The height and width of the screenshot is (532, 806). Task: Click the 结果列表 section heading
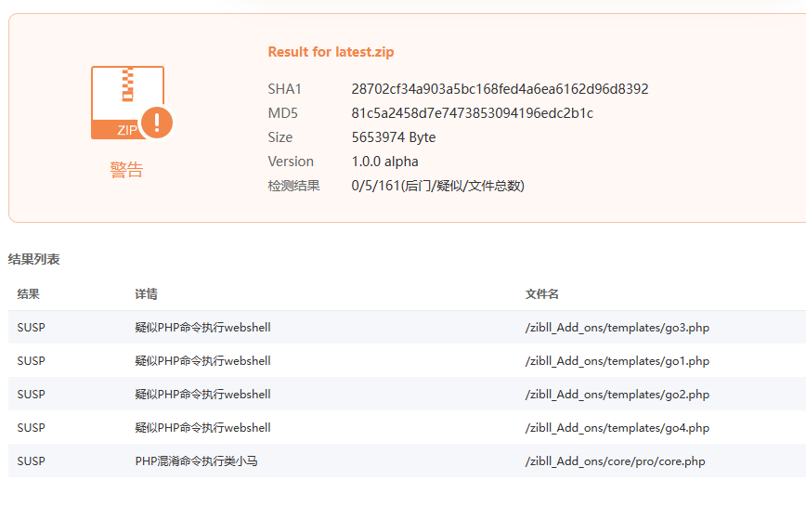coord(34,259)
